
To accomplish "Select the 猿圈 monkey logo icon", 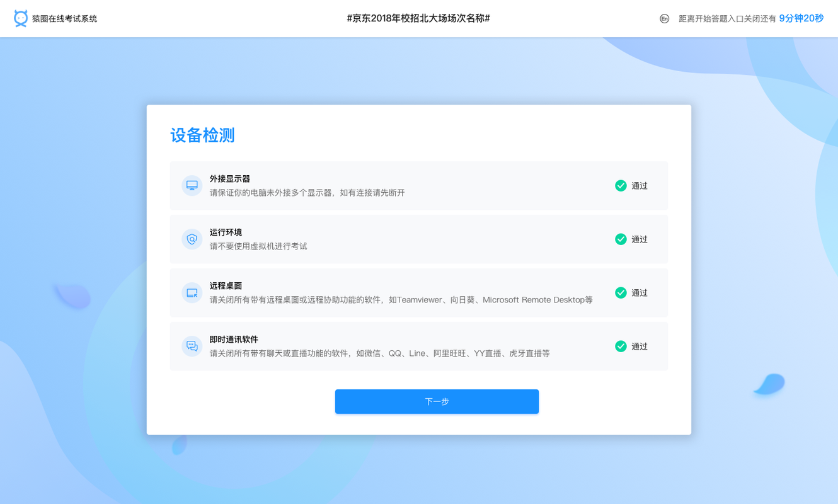I will (20, 18).
